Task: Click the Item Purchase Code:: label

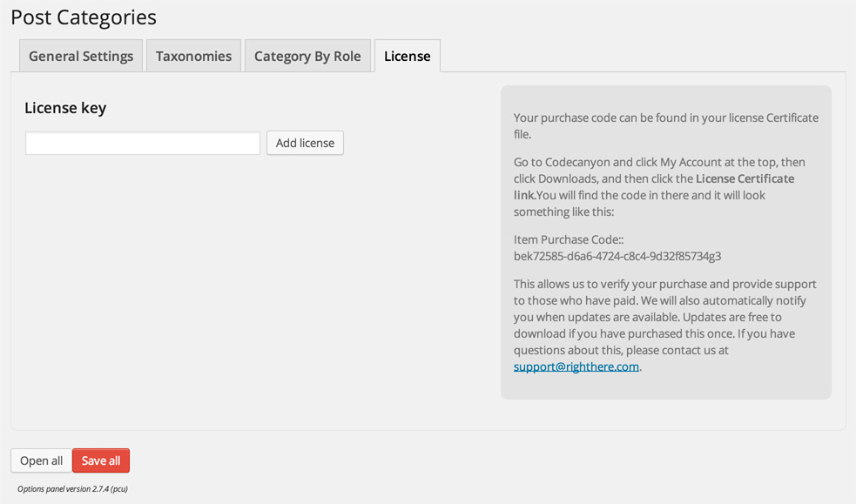Action: 569,239
